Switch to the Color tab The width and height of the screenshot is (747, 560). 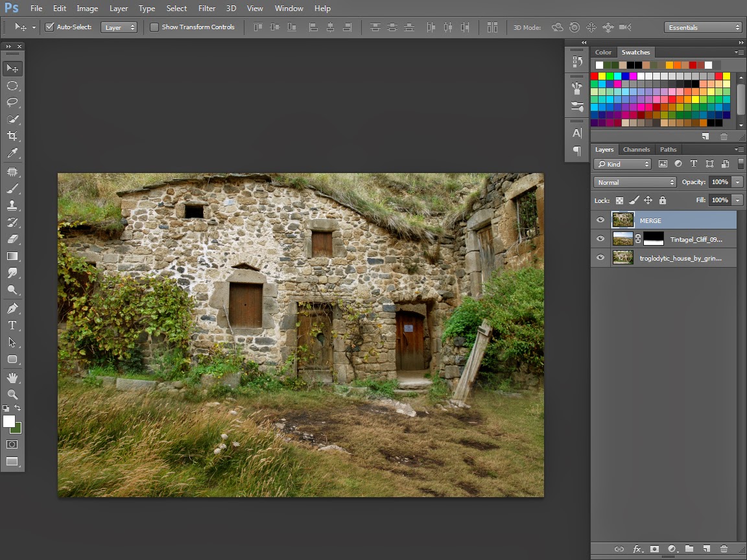(603, 52)
